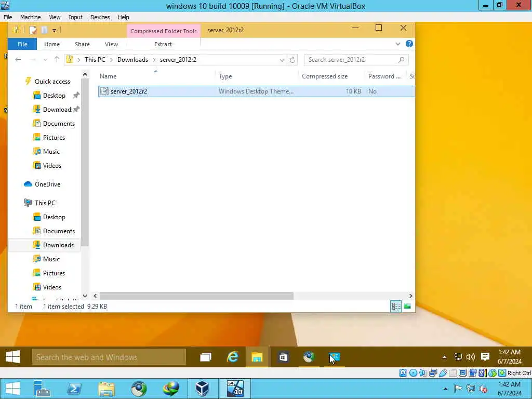532x399 pixels.
Task: Switch to Large icons view using the status bar icon
Action: (x=407, y=307)
